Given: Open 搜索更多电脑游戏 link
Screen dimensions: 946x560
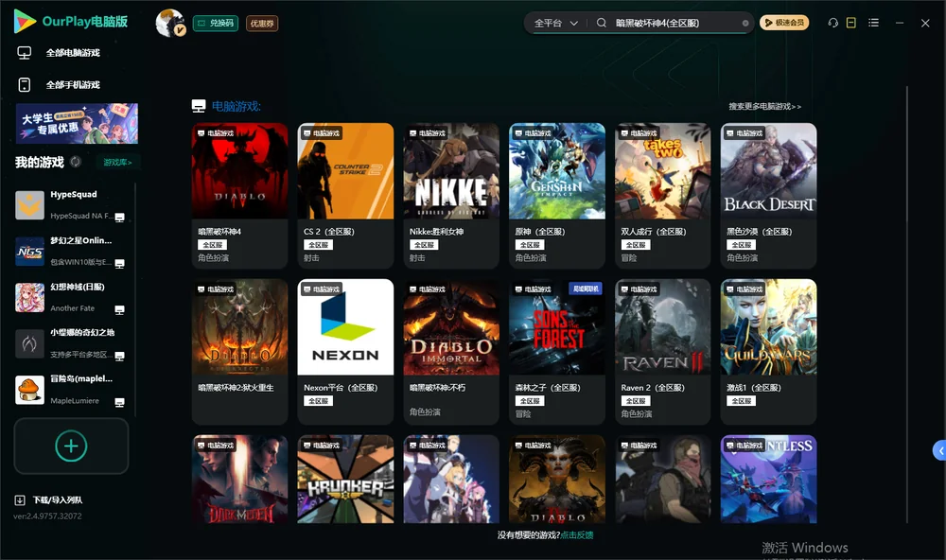Looking at the screenshot, I should tap(765, 106).
